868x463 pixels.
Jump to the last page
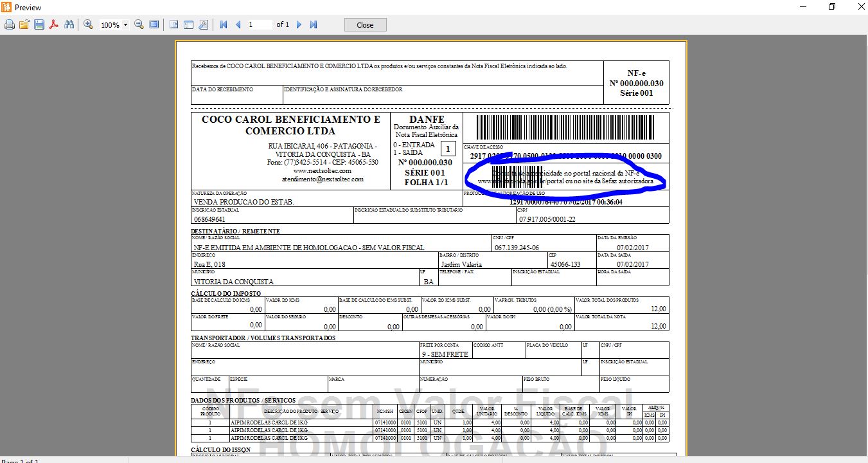tap(314, 25)
